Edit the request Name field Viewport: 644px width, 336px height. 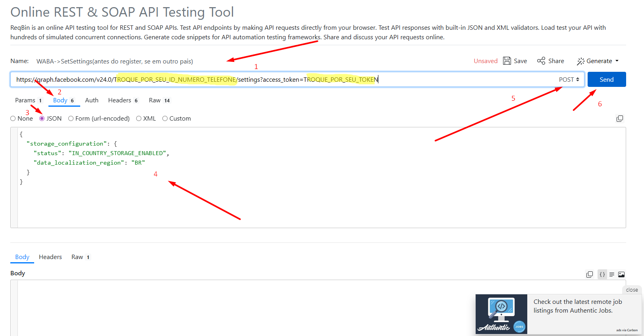pyautogui.click(x=115, y=61)
